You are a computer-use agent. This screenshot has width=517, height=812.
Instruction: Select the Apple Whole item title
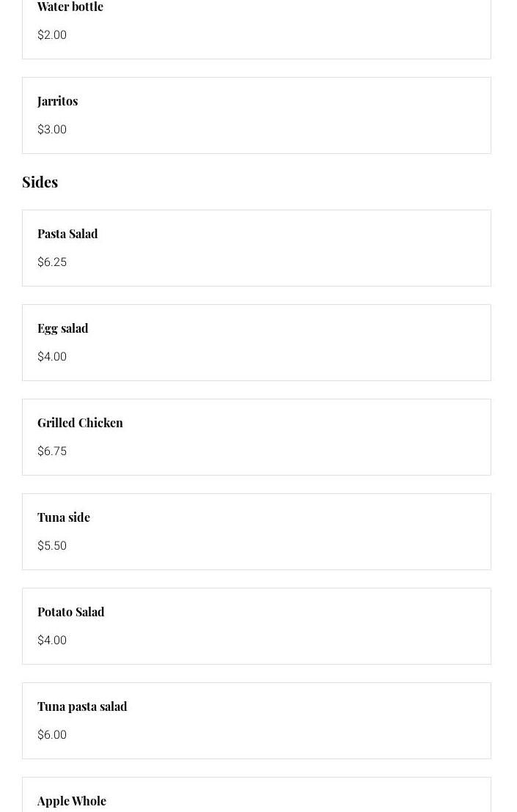[x=72, y=801]
